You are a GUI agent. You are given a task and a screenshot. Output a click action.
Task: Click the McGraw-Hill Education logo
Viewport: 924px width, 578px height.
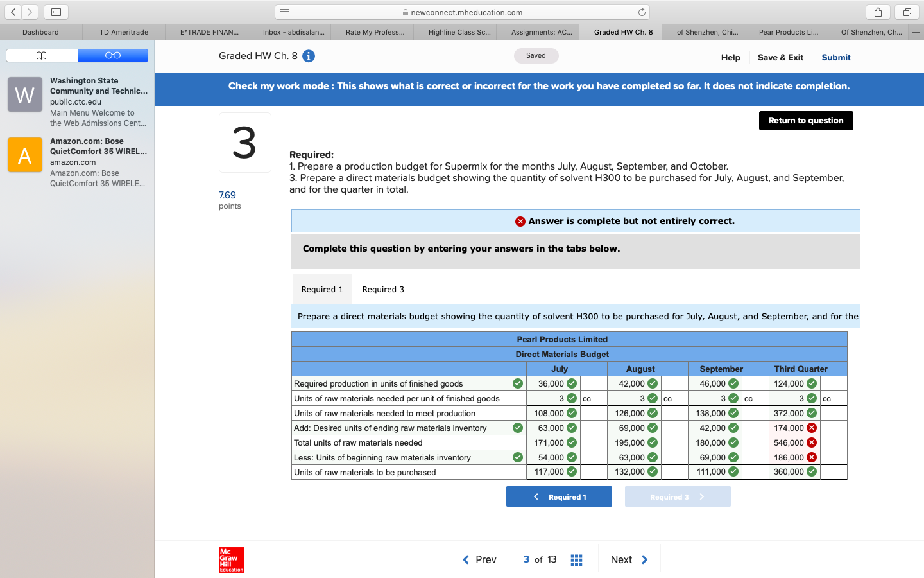click(x=231, y=559)
